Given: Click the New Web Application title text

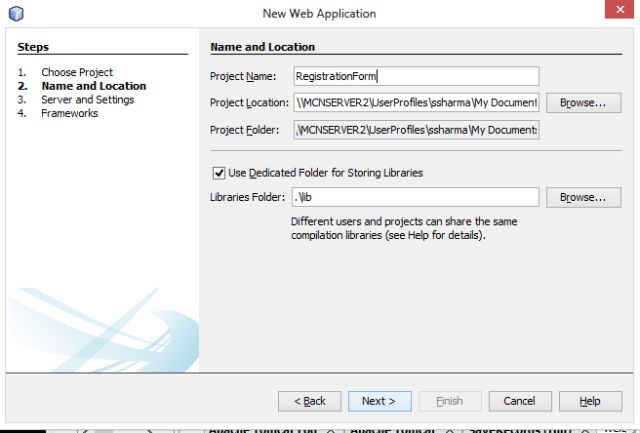Looking at the screenshot, I should click(319, 13).
